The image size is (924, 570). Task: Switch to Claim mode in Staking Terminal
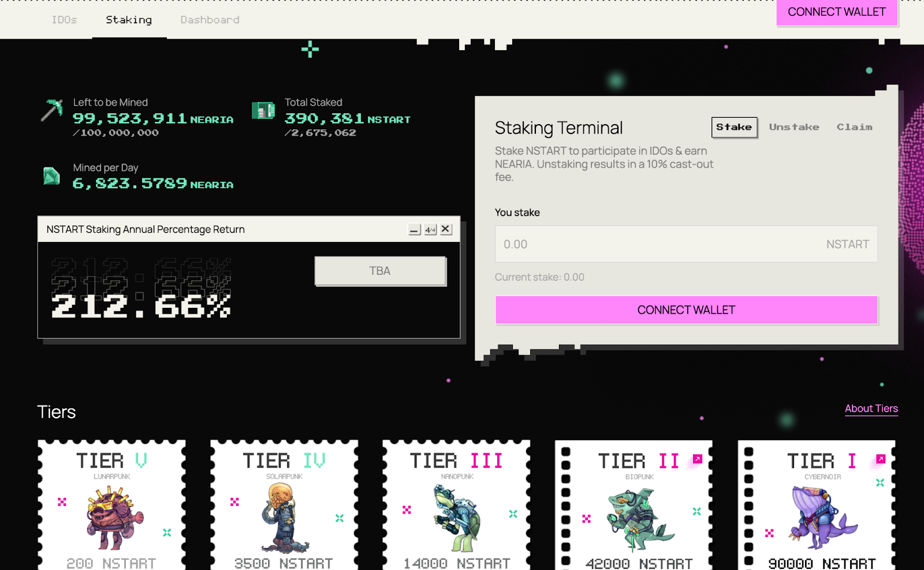coord(855,127)
